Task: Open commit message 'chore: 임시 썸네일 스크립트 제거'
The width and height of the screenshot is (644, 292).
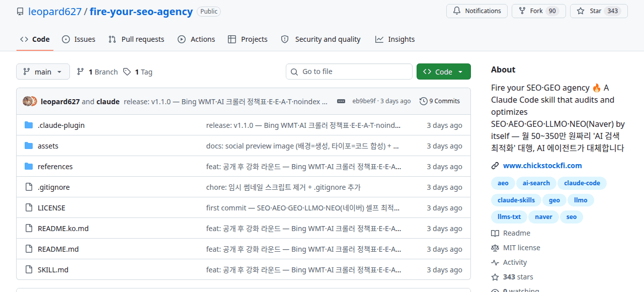Action: click(283, 187)
